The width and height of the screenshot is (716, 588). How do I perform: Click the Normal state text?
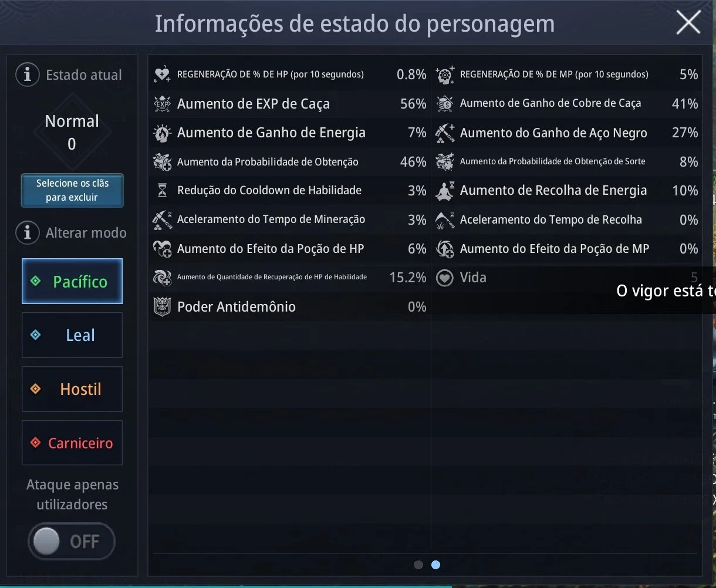tap(72, 121)
